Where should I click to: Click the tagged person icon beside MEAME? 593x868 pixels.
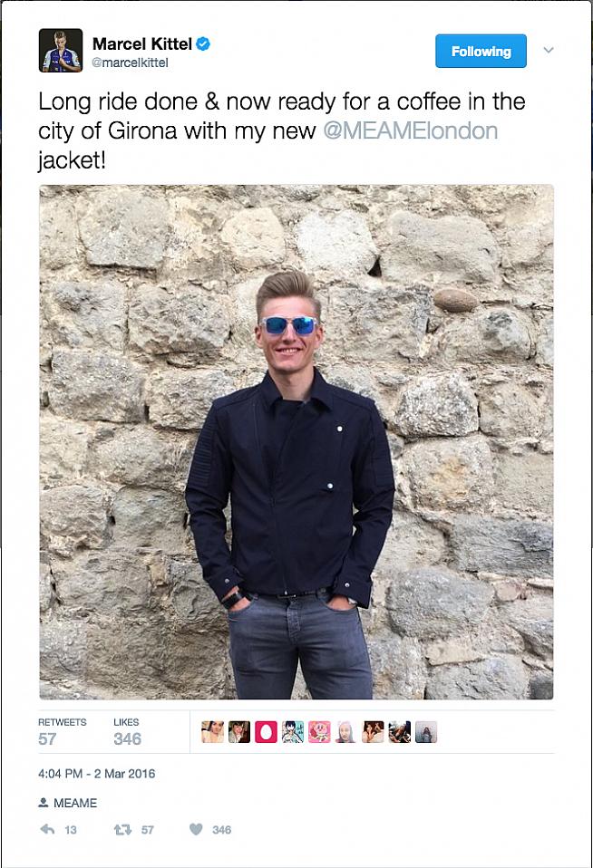[44, 803]
